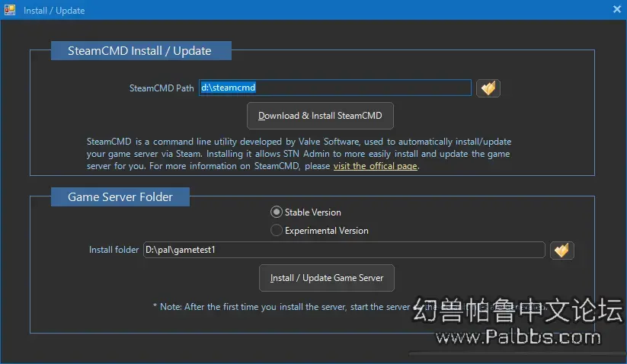The width and height of the screenshot is (627, 364).
Task: Click the 'Install / Update' window title text
Action: (x=54, y=11)
